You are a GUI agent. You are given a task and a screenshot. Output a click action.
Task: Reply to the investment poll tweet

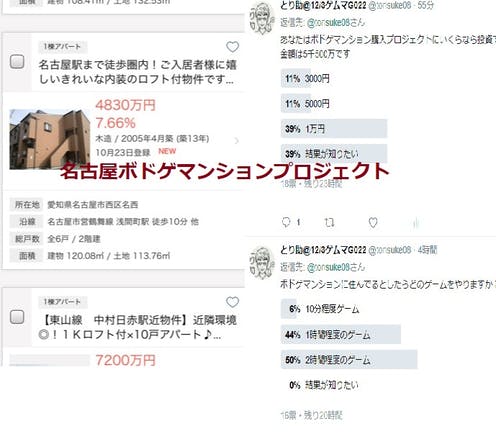tap(286, 222)
